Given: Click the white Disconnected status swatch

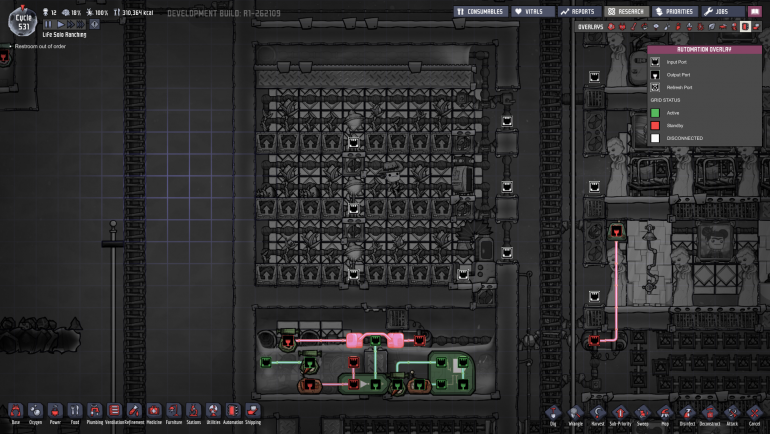Looking at the screenshot, I should [655, 138].
